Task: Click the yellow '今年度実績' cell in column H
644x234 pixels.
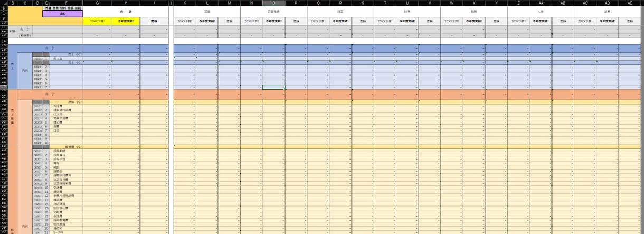Action: click(x=126, y=21)
